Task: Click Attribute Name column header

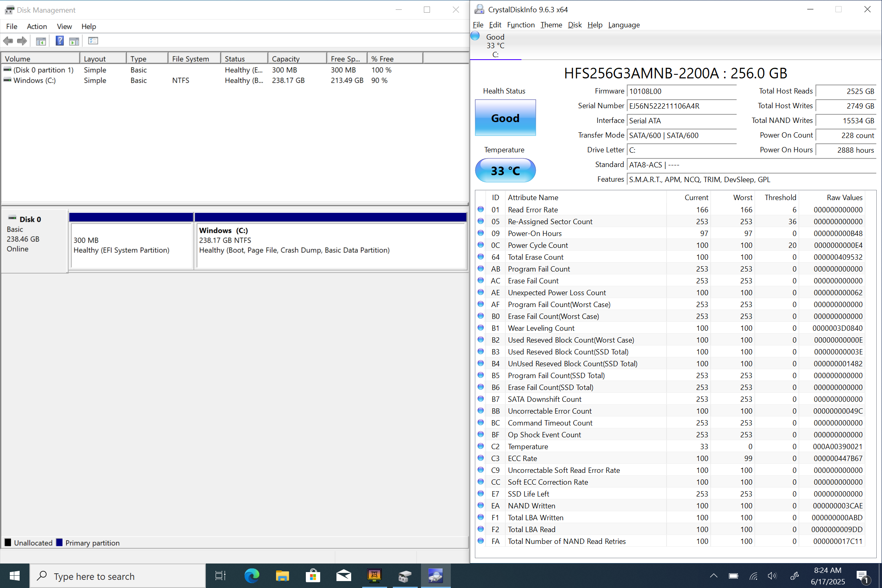Action: [586, 198]
